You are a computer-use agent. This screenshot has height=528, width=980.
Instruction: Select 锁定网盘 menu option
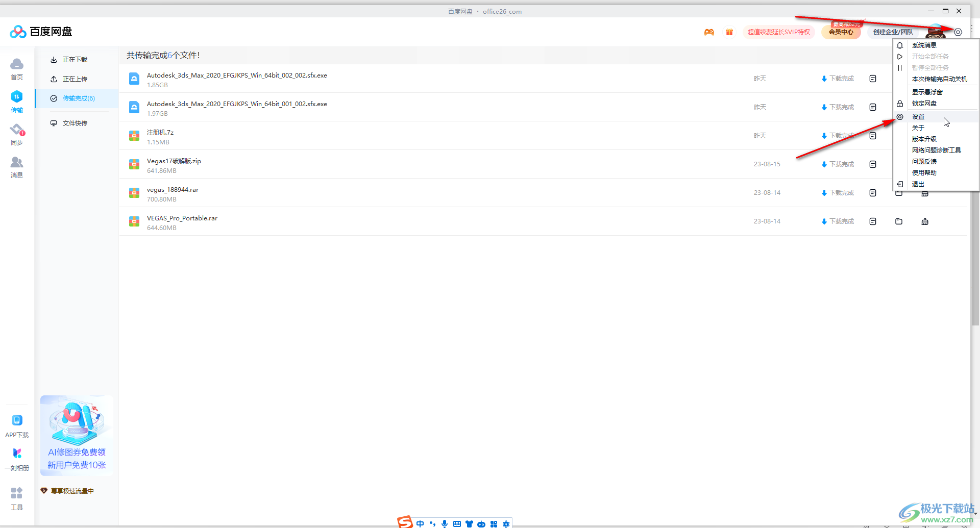(x=936, y=104)
